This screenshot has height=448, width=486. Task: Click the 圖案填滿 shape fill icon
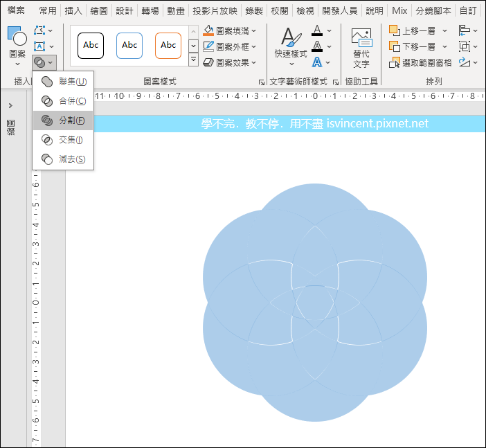coord(208,30)
